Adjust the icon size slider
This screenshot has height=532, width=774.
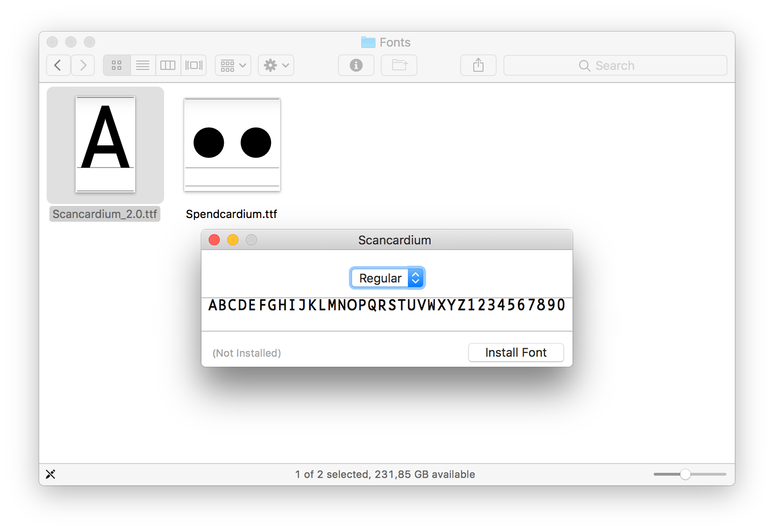tap(685, 474)
